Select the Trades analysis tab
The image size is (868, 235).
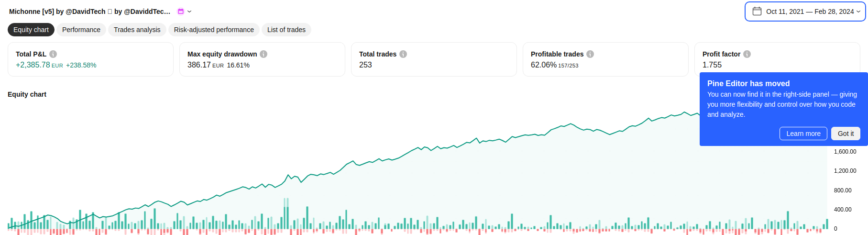[x=137, y=30]
